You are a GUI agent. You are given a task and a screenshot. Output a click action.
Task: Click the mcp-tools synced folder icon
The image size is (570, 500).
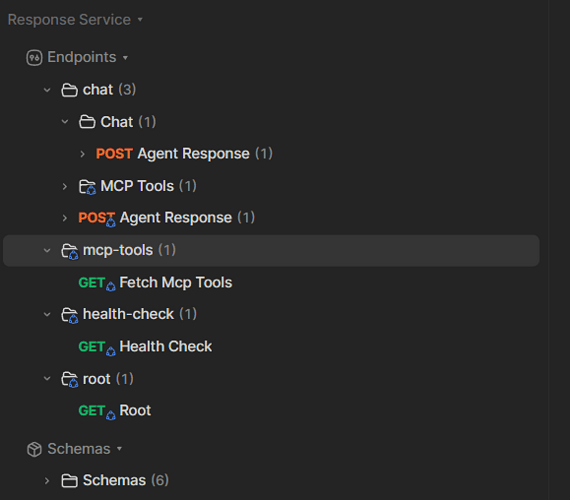click(x=69, y=251)
